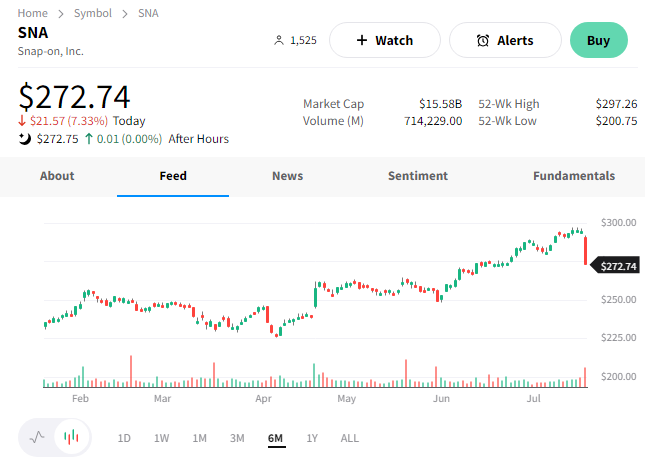This screenshot has width=645, height=461.
Task: Click the after-hours moon icon
Action: (25, 139)
